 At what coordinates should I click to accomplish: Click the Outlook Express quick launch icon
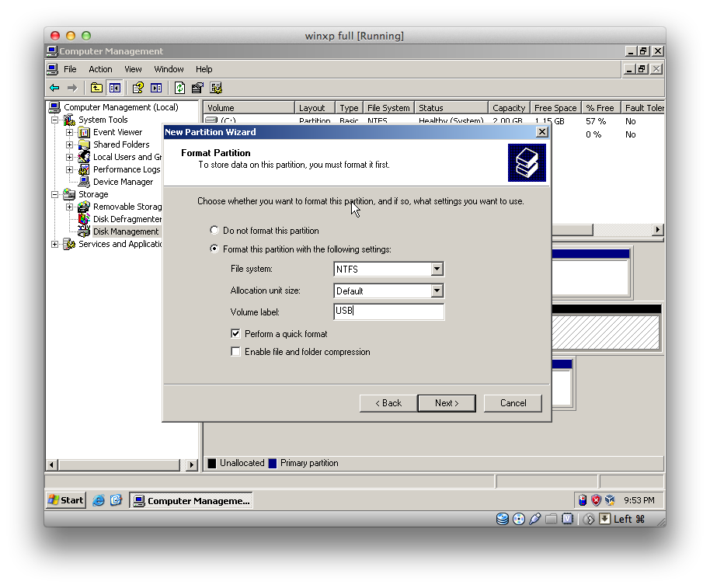[117, 500]
